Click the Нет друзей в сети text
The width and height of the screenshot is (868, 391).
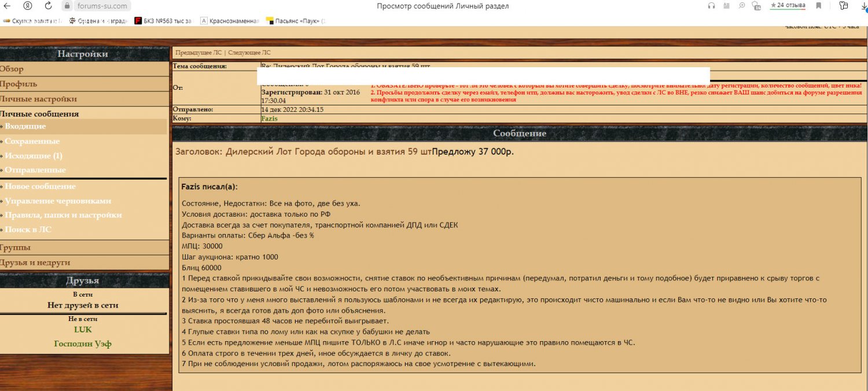[x=83, y=305]
